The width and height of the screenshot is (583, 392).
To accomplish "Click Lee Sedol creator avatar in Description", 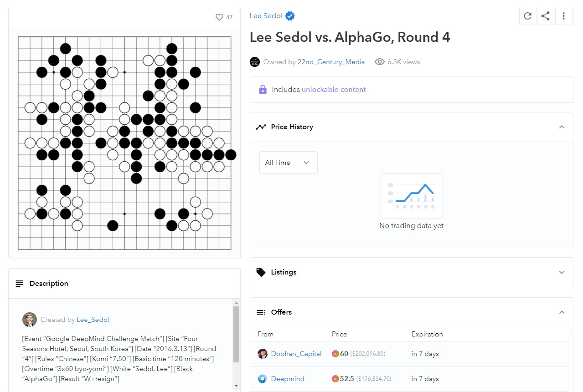I will coord(30,320).
